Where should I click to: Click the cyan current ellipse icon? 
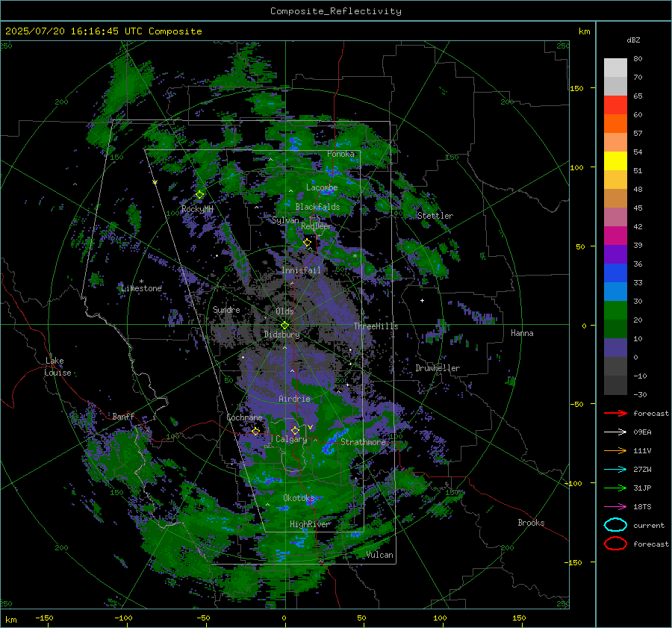pos(615,525)
